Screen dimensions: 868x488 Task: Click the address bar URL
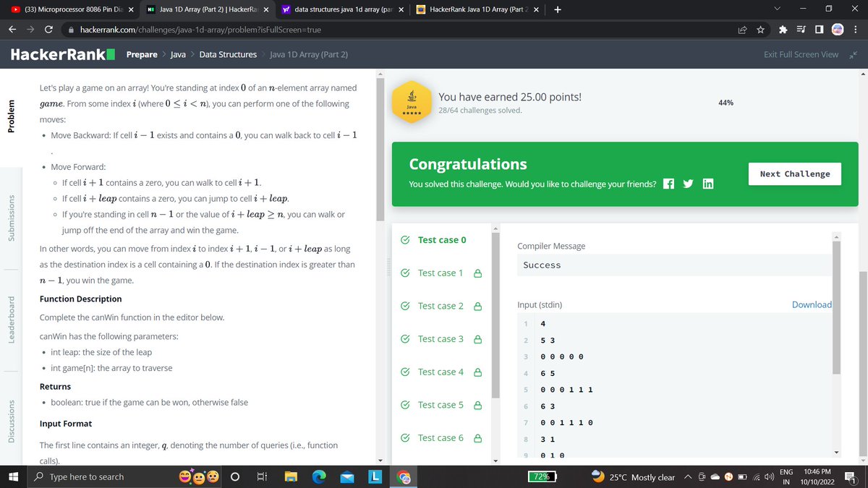(x=200, y=30)
